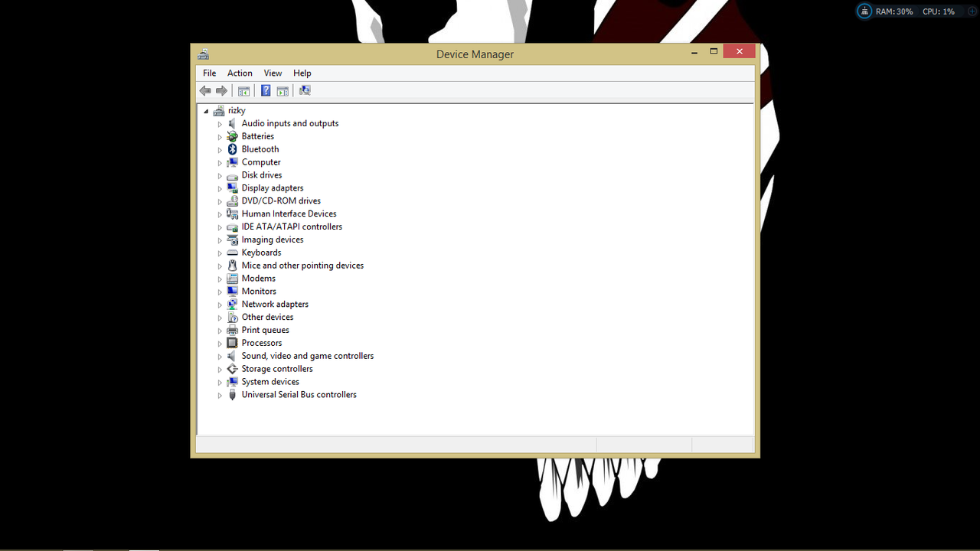Click the Back navigation arrow
This screenshot has width=980, height=551.
[x=204, y=90]
